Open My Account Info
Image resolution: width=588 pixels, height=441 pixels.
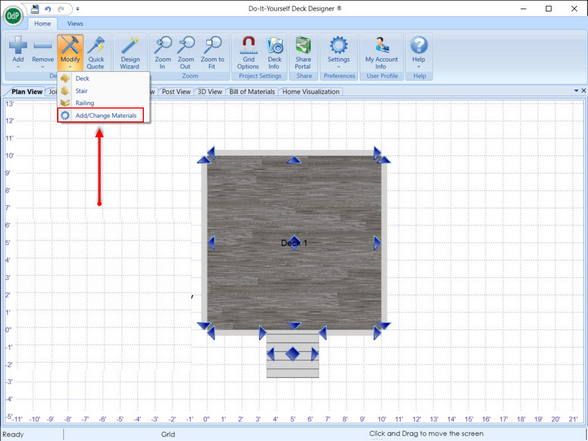click(x=381, y=53)
